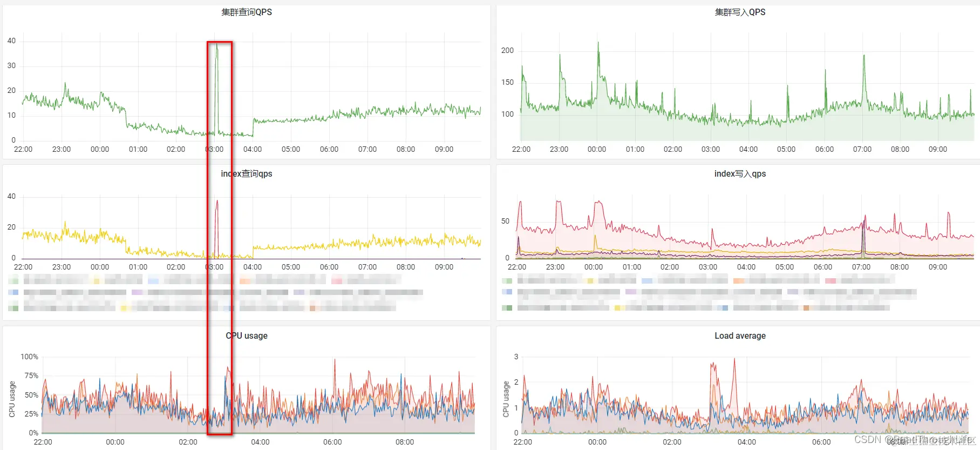This screenshot has width=980, height=450.
Task: Click the 100% label on CPU usage axis
Action: (x=30, y=357)
